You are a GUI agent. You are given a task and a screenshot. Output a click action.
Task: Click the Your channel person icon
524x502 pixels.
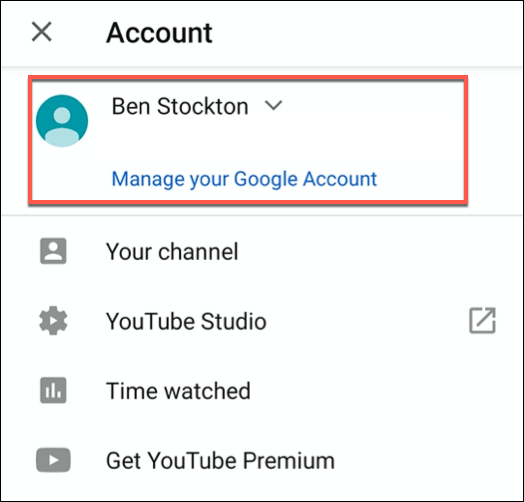pyautogui.click(x=53, y=251)
